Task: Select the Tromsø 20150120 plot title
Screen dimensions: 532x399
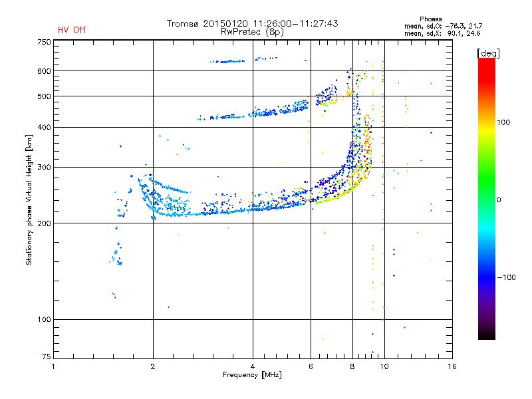Action: point(252,23)
